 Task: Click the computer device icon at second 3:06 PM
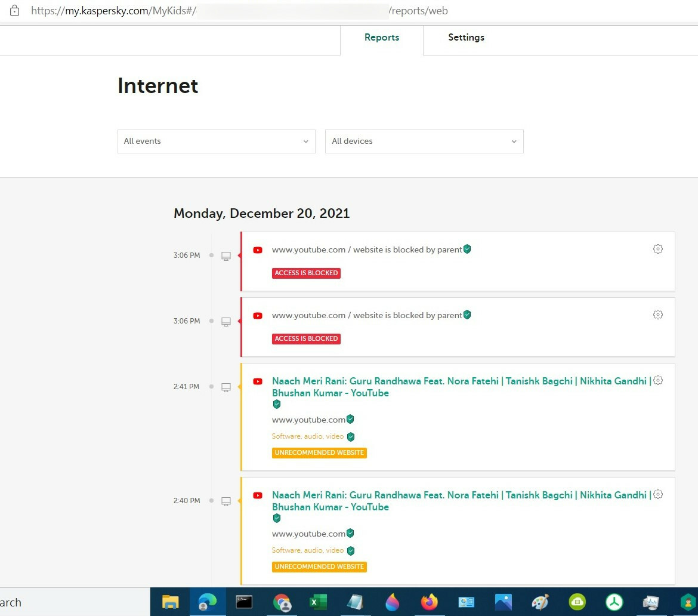click(226, 322)
